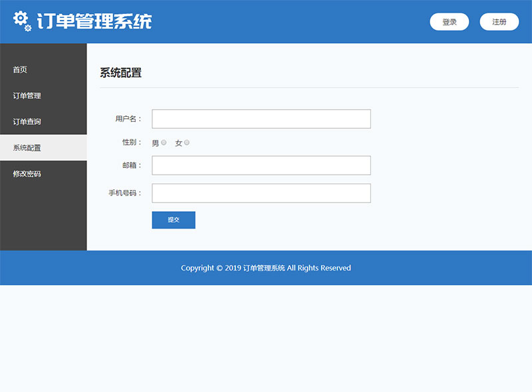Select the 女 gender radio button
Viewport: 532px width, 392px height.
click(x=187, y=142)
